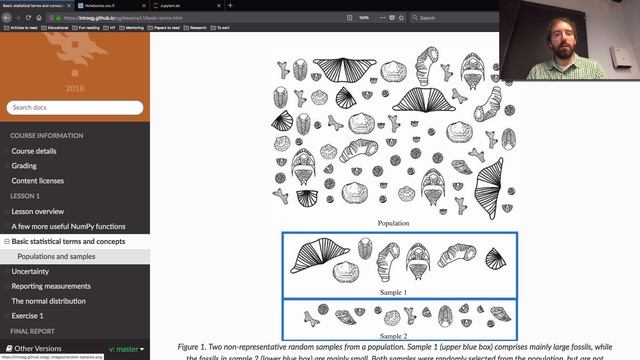This screenshot has width=640, height=360.
Task: Open the page actions three-dots menu
Action: pyautogui.click(x=382, y=18)
